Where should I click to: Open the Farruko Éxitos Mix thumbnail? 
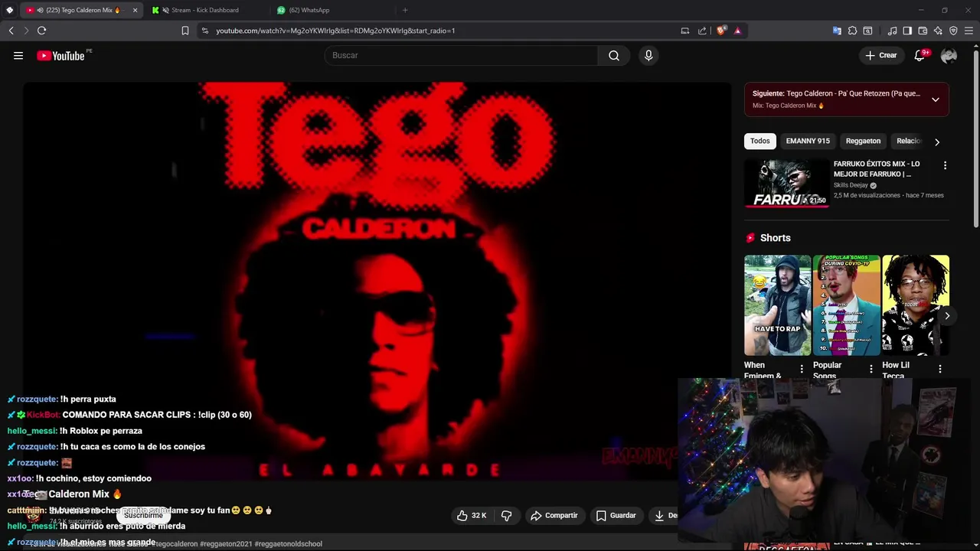tap(786, 183)
